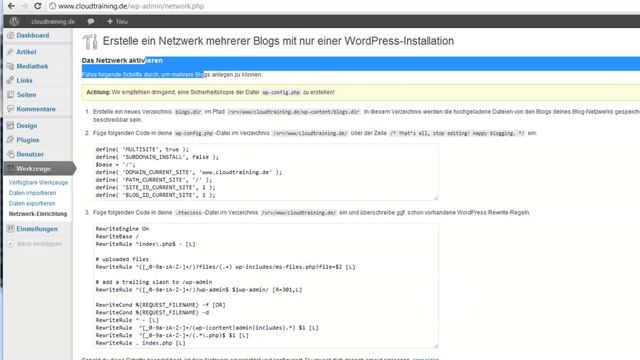Open the Neu menu in admin bar

pos(118,22)
